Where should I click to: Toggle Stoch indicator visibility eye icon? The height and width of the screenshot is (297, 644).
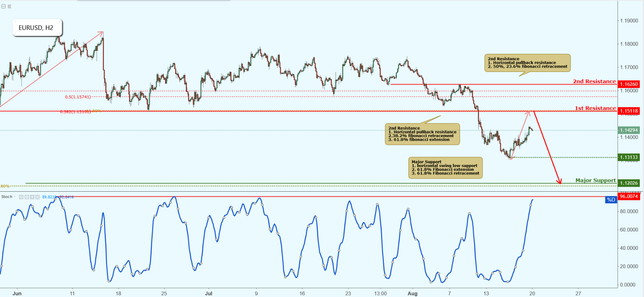[x=21, y=197]
